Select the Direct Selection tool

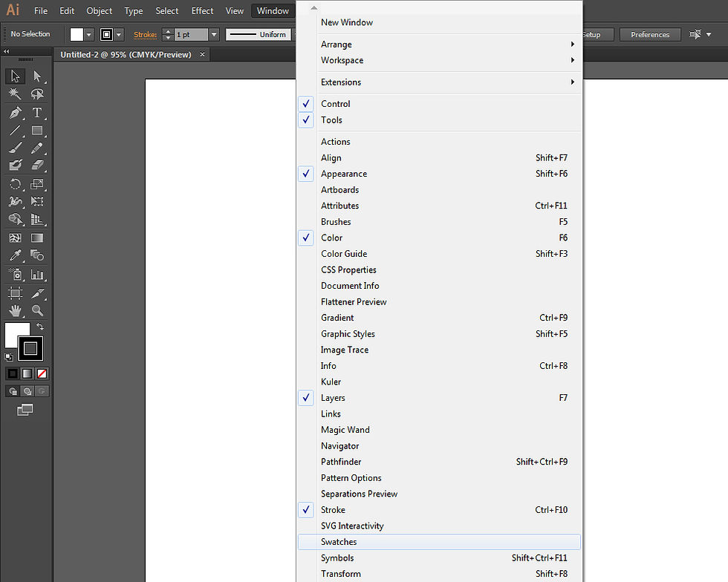(x=37, y=76)
